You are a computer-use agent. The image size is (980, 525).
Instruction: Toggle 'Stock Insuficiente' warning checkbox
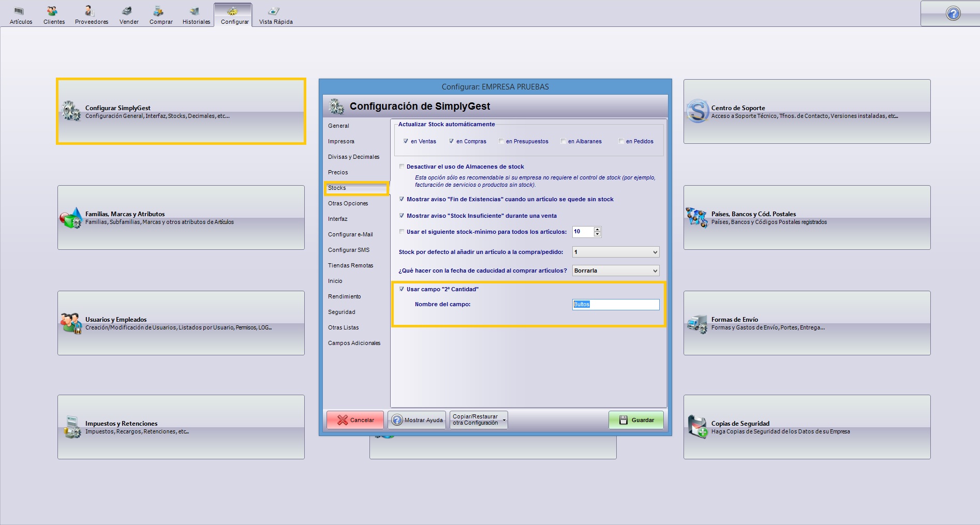402,216
